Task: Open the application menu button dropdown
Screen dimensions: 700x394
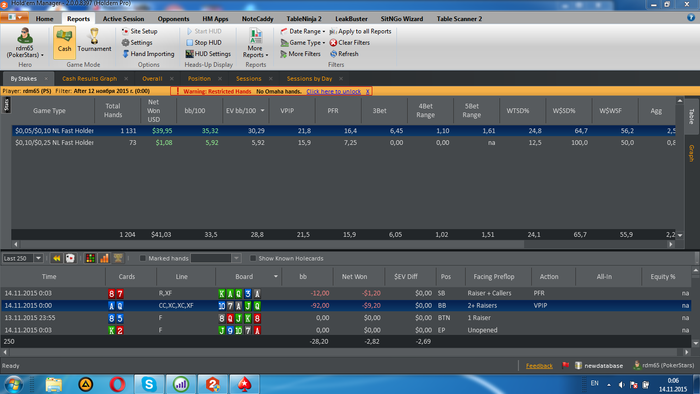Action: click(x=15, y=17)
